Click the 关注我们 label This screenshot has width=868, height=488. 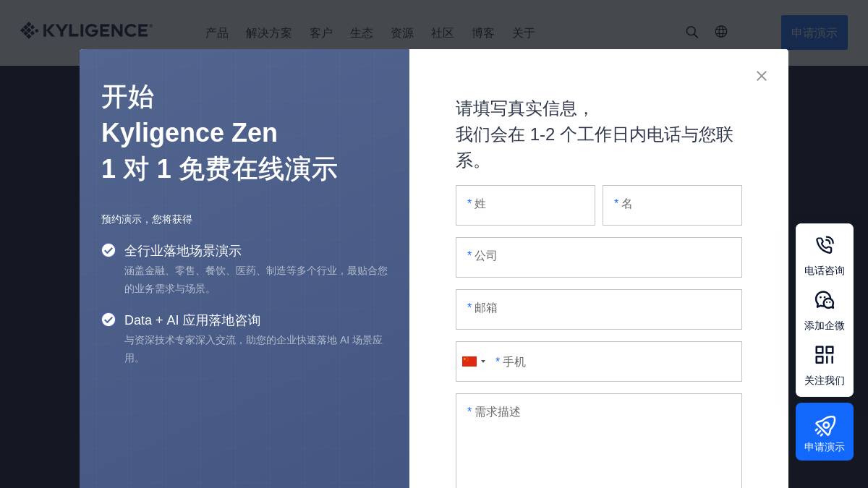825,380
